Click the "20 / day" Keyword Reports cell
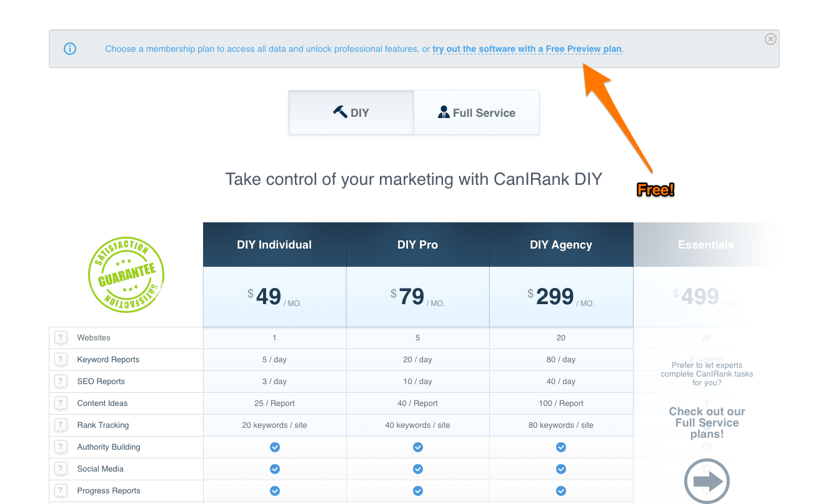This screenshot has width=836, height=504. (417, 360)
